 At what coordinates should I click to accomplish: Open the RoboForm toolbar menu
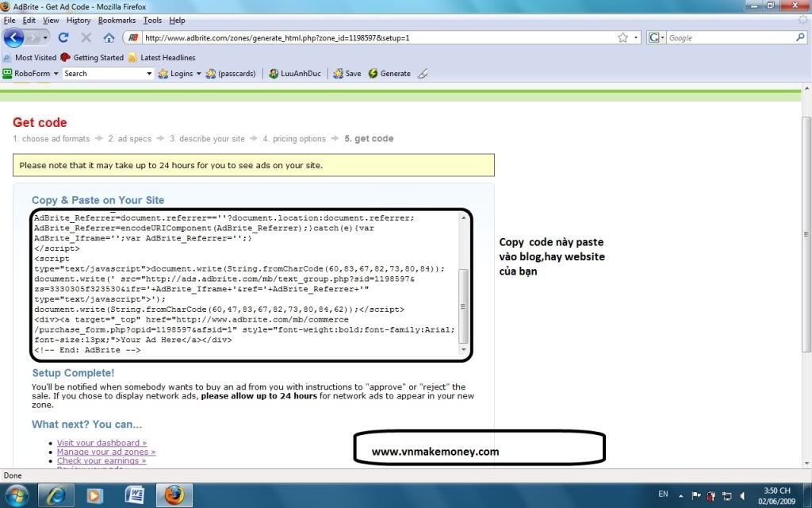click(x=31, y=74)
